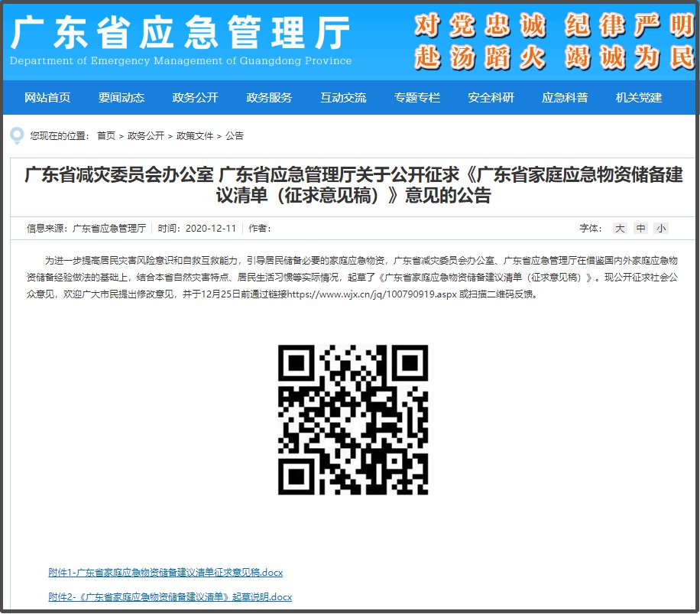Click 政务公开 in the breadcrumb trail

(145, 136)
